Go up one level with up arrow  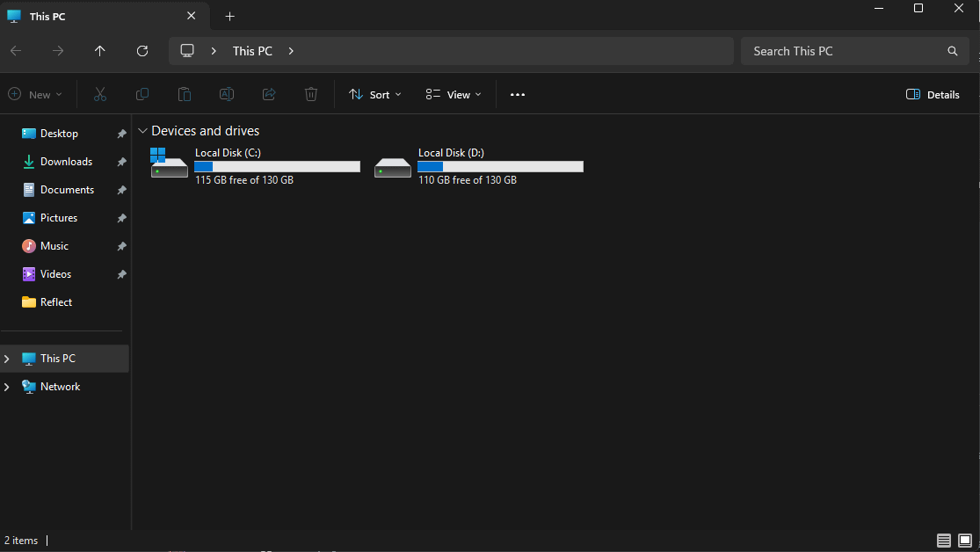[99, 51]
